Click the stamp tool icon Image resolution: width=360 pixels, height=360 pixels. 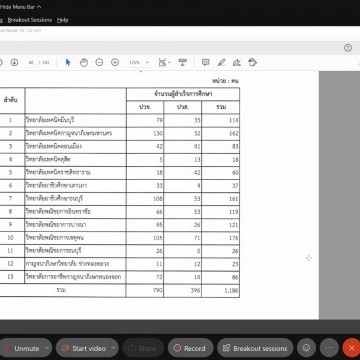(x=253, y=62)
